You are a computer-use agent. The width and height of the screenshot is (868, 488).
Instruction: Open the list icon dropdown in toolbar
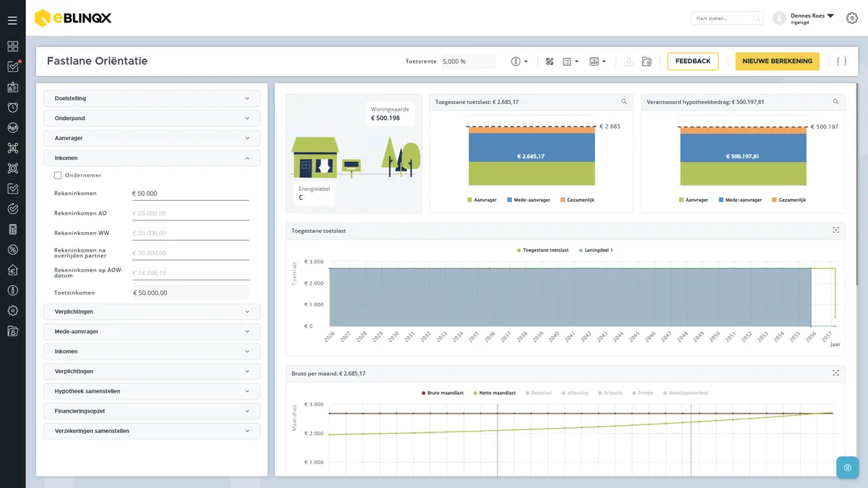tap(571, 61)
